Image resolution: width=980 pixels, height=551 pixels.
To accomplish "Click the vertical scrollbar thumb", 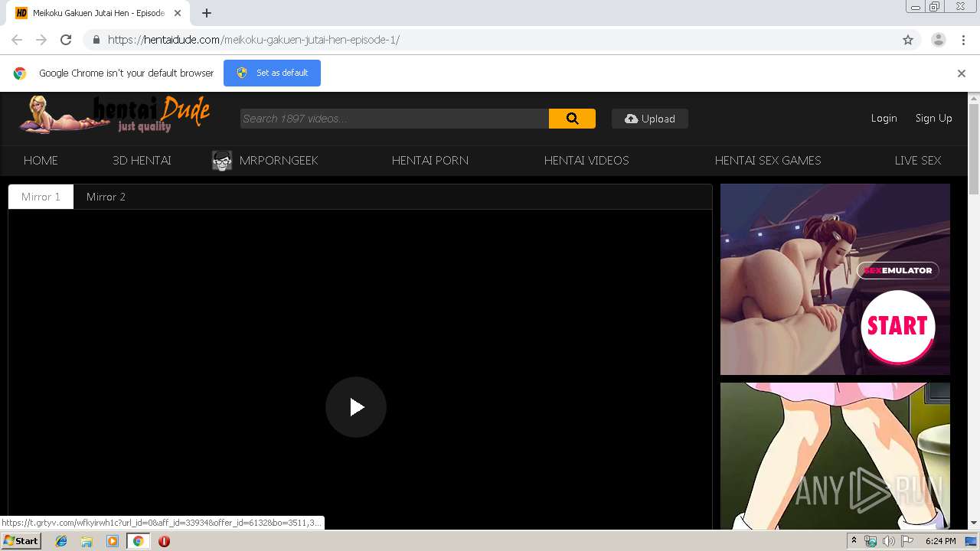I will tap(974, 149).
